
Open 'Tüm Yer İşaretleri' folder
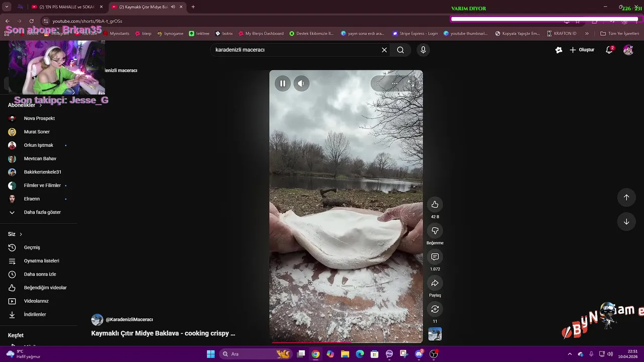(619, 34)
